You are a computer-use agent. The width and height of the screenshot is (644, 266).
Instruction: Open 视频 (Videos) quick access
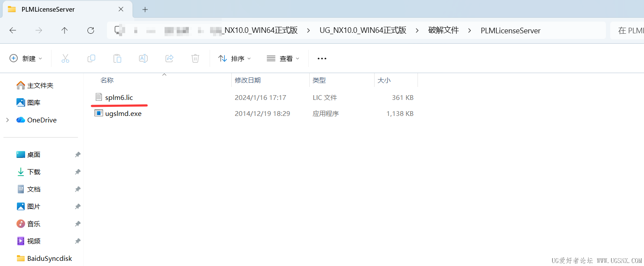click(28, 241)
